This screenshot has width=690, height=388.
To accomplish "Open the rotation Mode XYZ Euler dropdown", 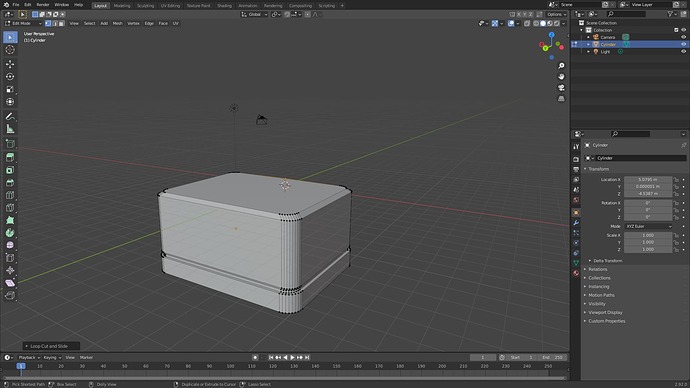I will click(649, 226).
